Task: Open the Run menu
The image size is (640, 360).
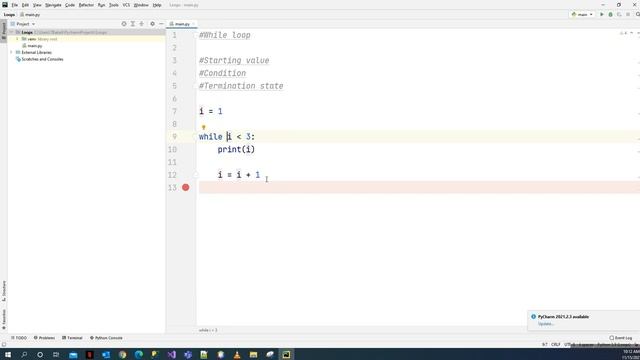Action: [x=101, y=5]
